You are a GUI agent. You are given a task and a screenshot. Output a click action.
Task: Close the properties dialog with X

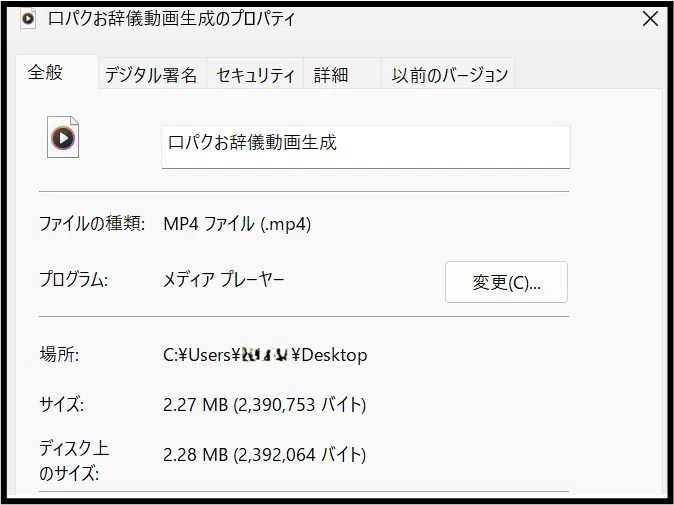(x=650, y=18)
